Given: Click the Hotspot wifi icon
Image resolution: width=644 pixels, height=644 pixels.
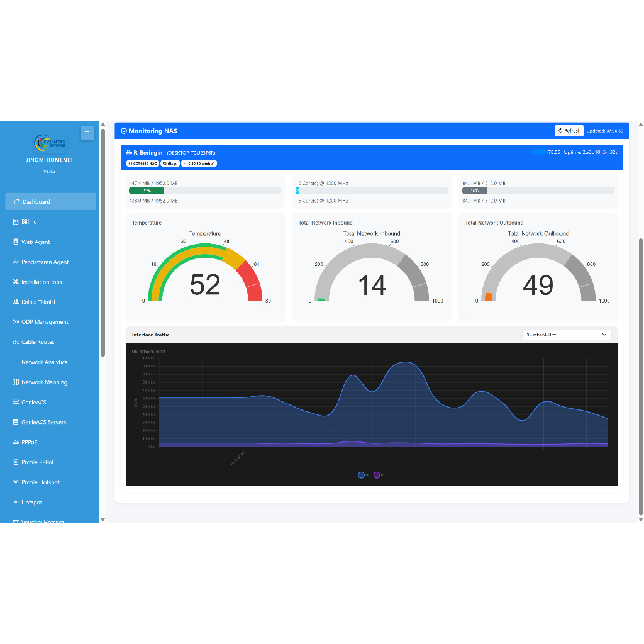Looking at the screenshot, I should (16, 502).
